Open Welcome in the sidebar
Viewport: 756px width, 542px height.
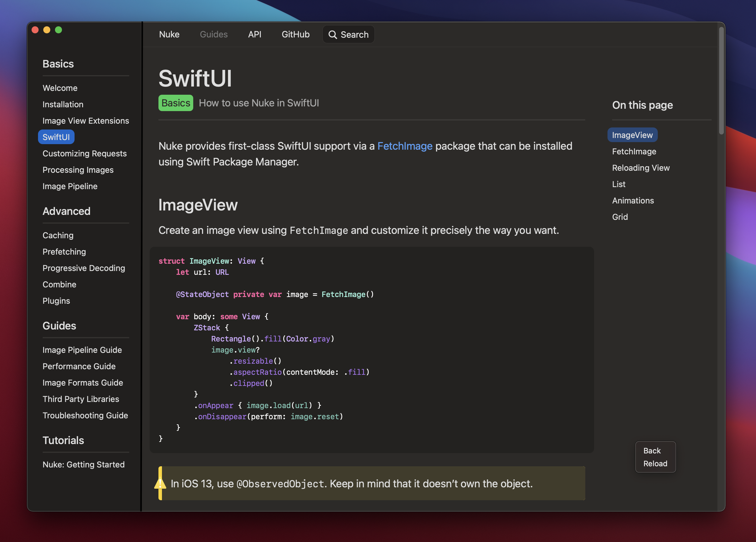coord(60,88)
